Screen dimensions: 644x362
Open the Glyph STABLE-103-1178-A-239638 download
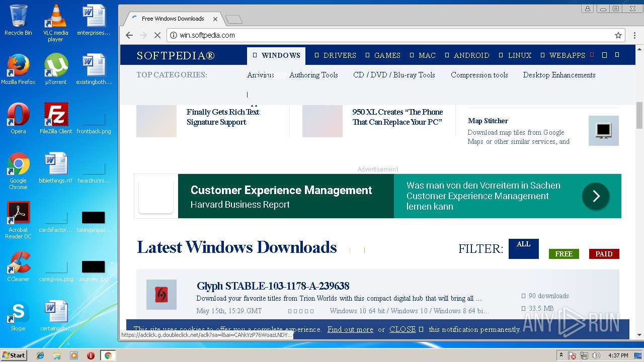[273, 286]
